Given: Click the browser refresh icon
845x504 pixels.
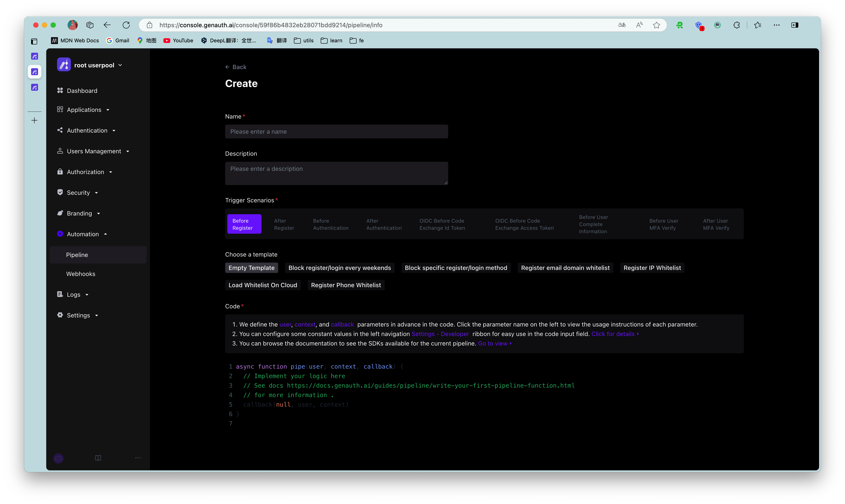Looking at the screenshot, I should point(126,25).
